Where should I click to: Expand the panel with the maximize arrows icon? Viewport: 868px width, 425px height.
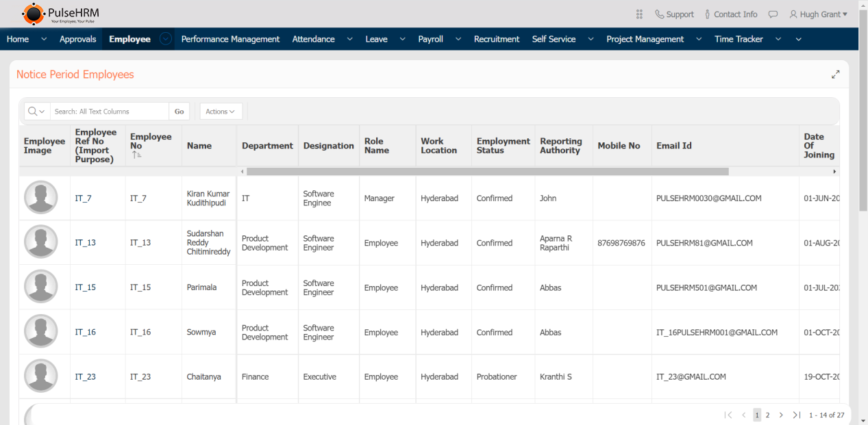pyautogui.click(x=835, y=75)
